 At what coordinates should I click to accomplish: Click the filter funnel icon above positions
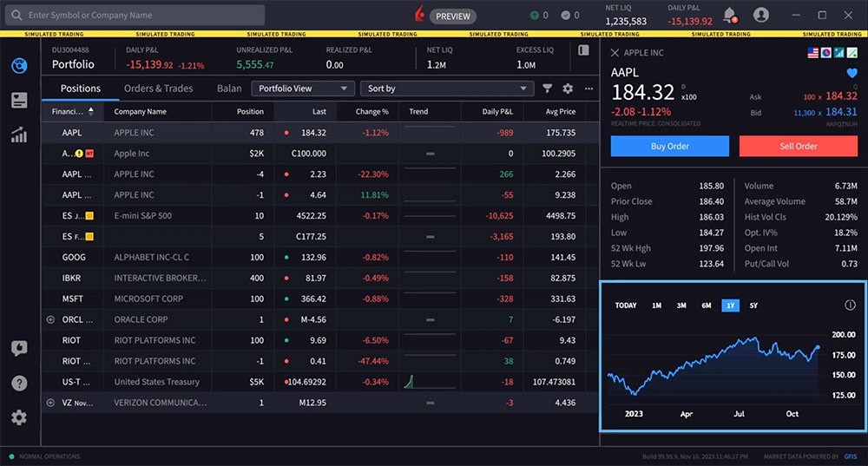click(548, 89)
